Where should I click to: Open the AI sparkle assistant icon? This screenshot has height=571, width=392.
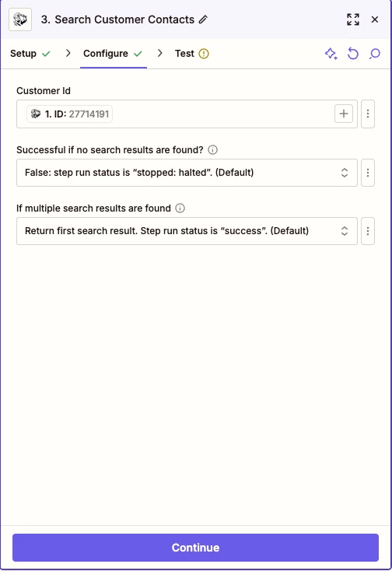(x=331, y=54)
